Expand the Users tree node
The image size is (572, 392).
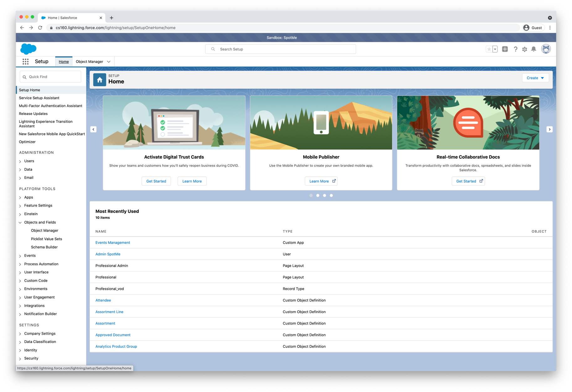pos(20,161)
